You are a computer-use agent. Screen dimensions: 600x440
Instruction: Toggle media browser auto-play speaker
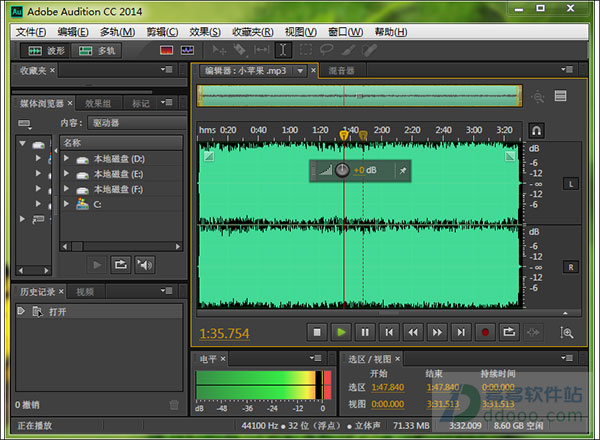(x=145, y=265)
